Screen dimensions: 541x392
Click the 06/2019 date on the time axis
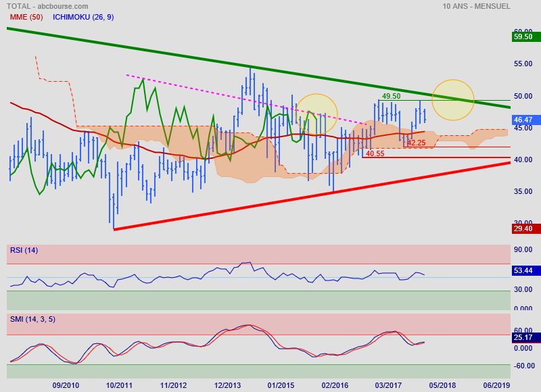click(496, 385)
